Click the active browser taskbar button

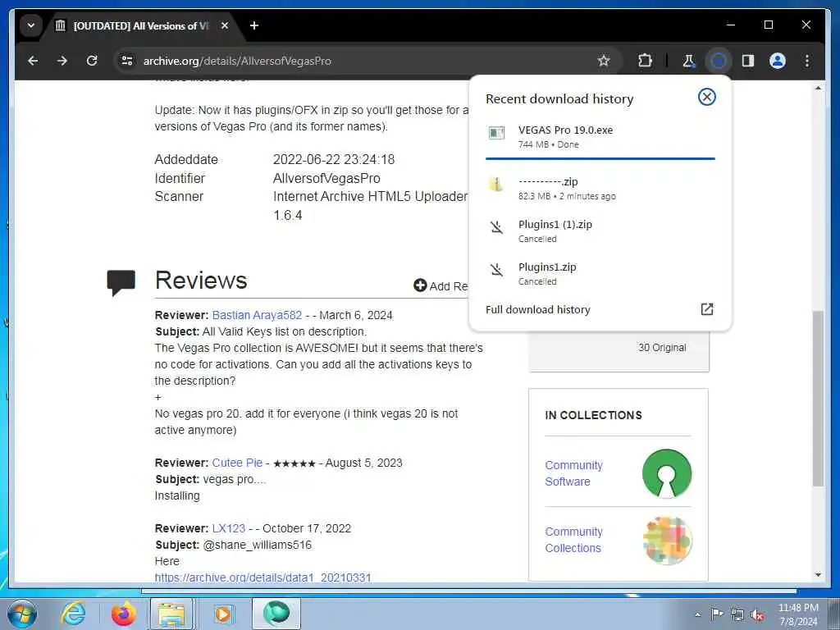click(276, 614)
